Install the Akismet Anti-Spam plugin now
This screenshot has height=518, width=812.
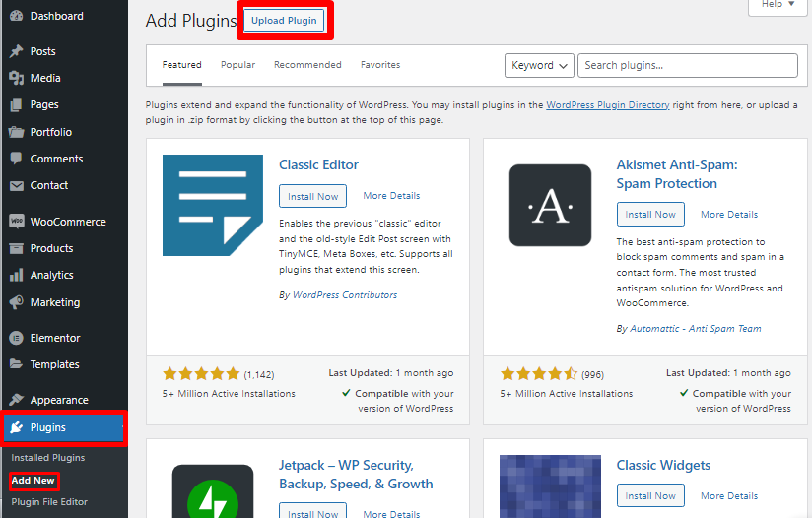pos(650,215)
